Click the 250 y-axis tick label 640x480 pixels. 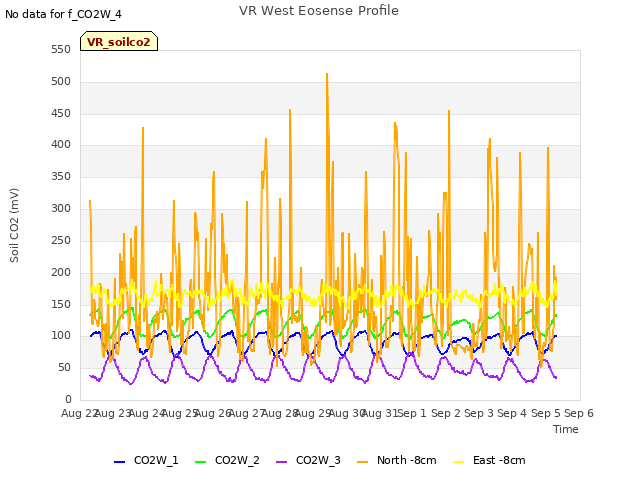coord(61,240)
